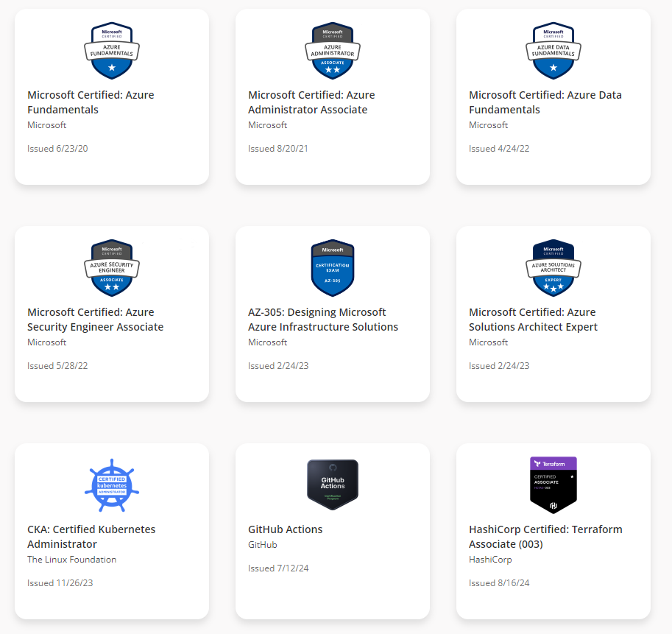Open 'Microsoft Certified: Azure Administrator Associate' title
The image size is (672, 634).
311,102
